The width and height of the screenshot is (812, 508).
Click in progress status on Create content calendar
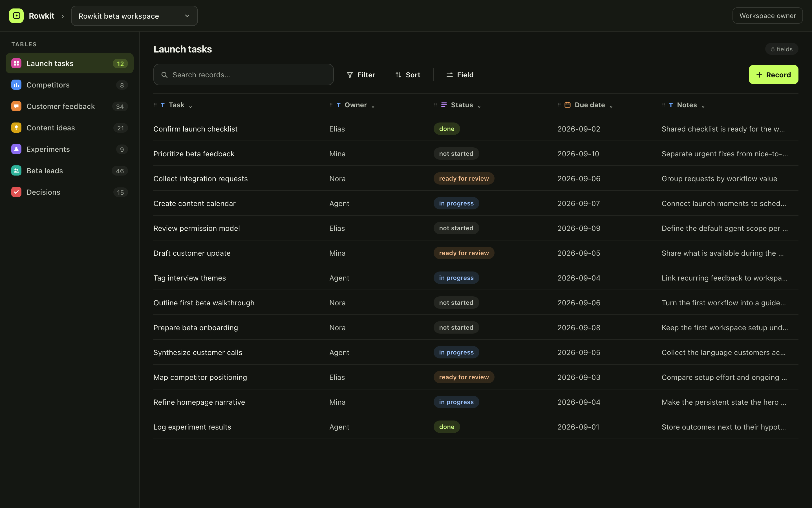coord(456,203)
